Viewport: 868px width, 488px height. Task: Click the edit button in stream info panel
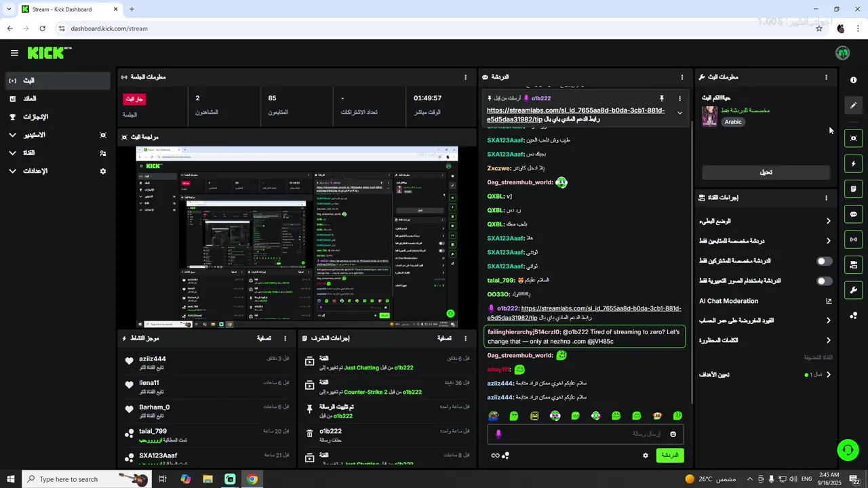coord(766,172)
